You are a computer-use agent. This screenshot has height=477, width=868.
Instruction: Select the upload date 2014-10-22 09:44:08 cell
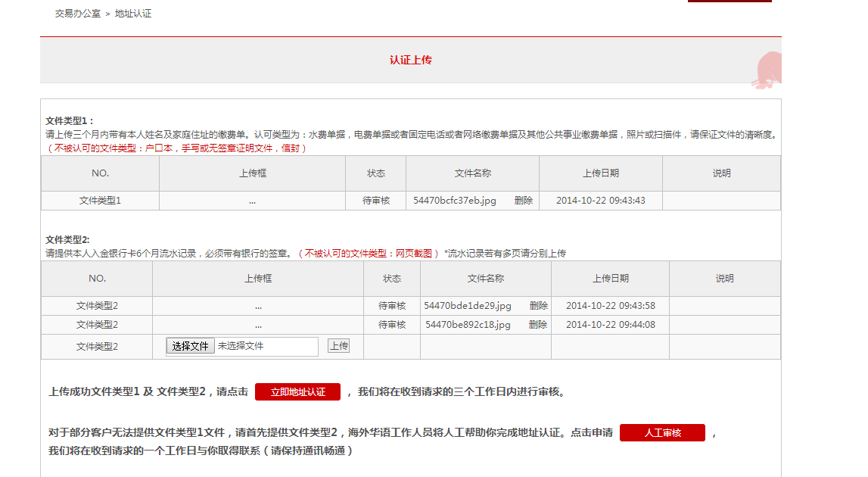pos(610,325)
